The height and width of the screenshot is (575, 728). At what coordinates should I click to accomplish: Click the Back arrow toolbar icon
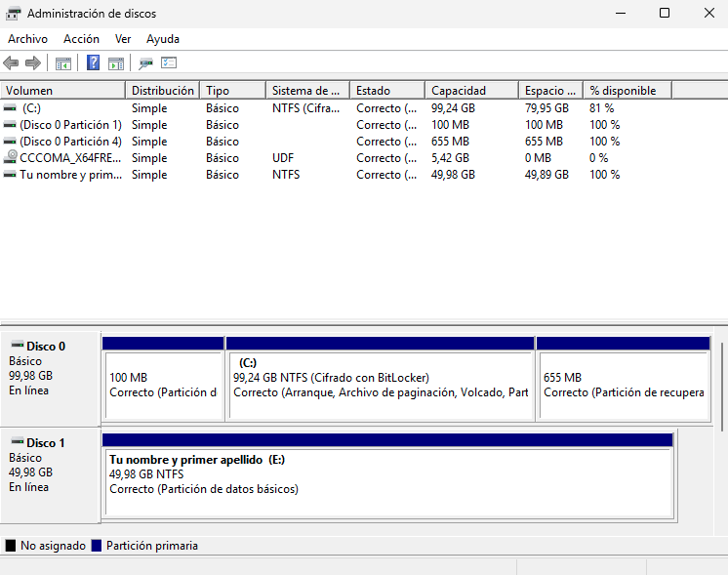(x=11, y=62)
